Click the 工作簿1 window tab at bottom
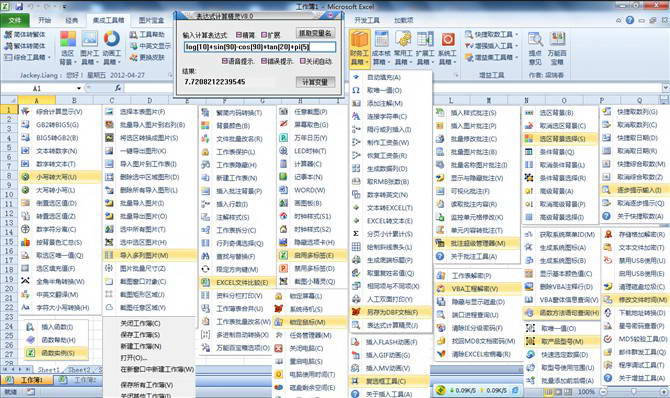This screenshot has width=670, height=398. 26,380
